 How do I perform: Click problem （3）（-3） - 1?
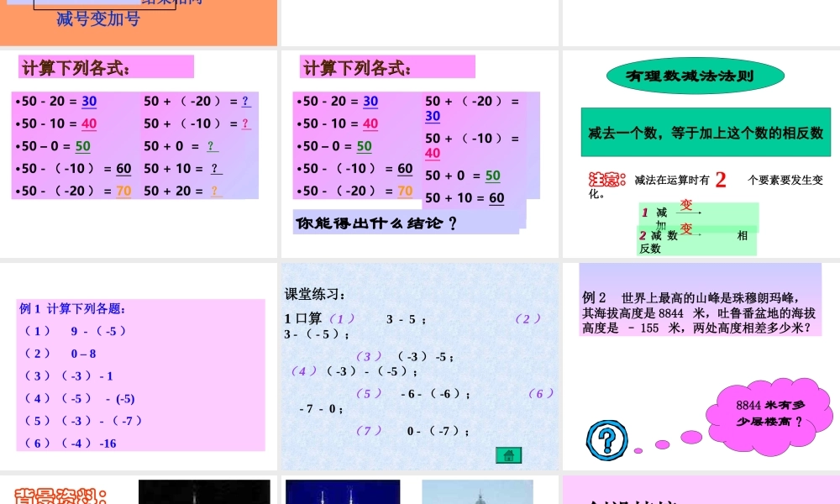(x=69, y=376)
